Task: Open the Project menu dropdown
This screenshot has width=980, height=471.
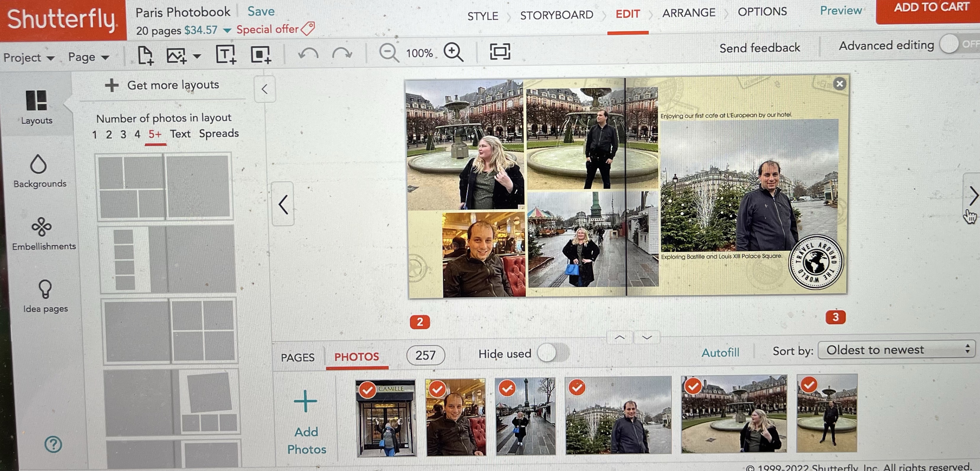Action: coord(28,58)
